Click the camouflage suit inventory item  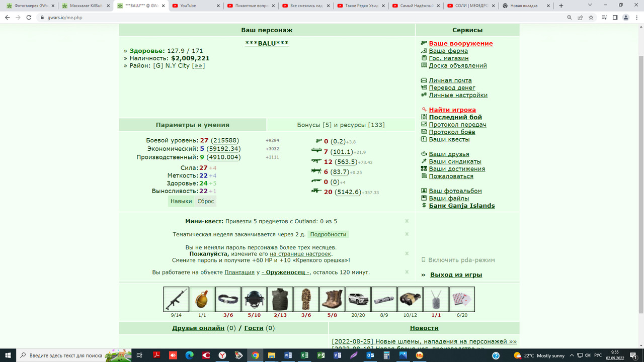click(306, 299)
